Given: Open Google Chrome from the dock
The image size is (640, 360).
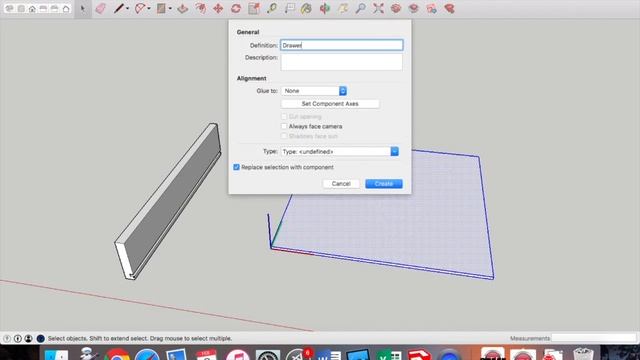Looking at the screenshot, I should 117,354.
